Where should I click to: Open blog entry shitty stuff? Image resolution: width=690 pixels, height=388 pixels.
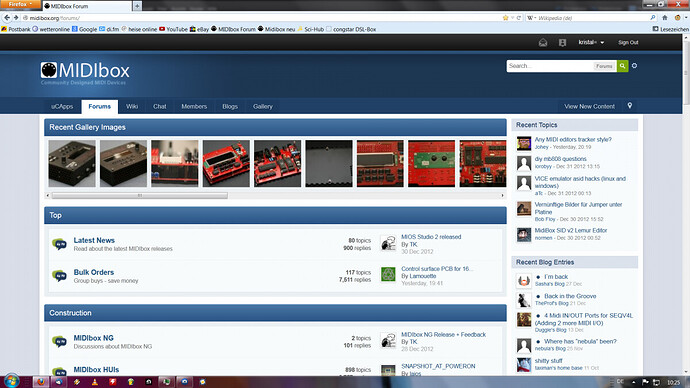(x=548, y=361)
